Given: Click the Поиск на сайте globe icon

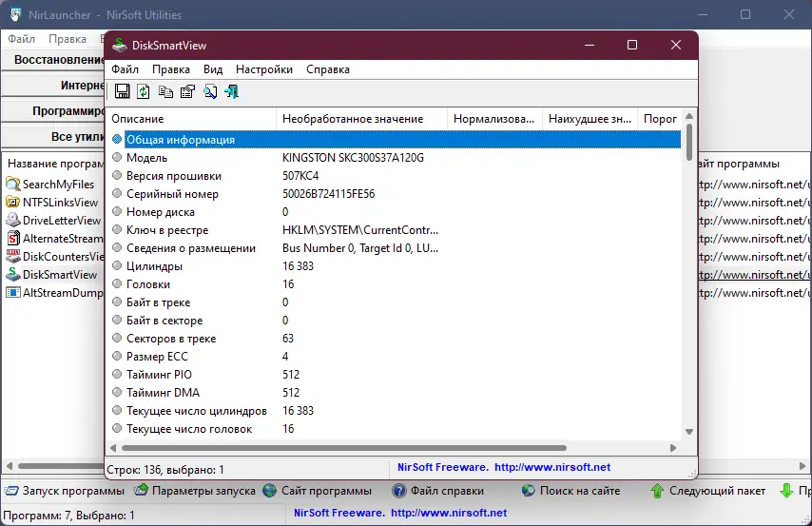Looking at the screenshot, I should (529, 491).
